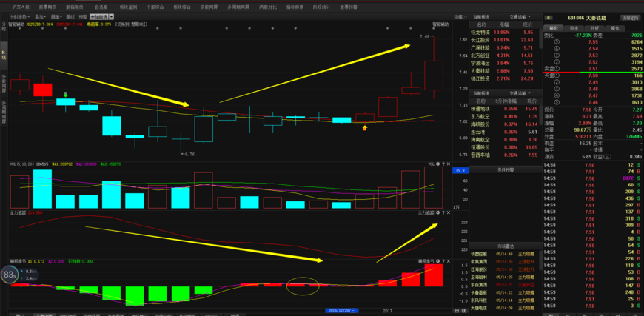The width and height of the screenshot is (644, 316).
Task: Select 北方创业 row in sector list
Action: point(505,56)
